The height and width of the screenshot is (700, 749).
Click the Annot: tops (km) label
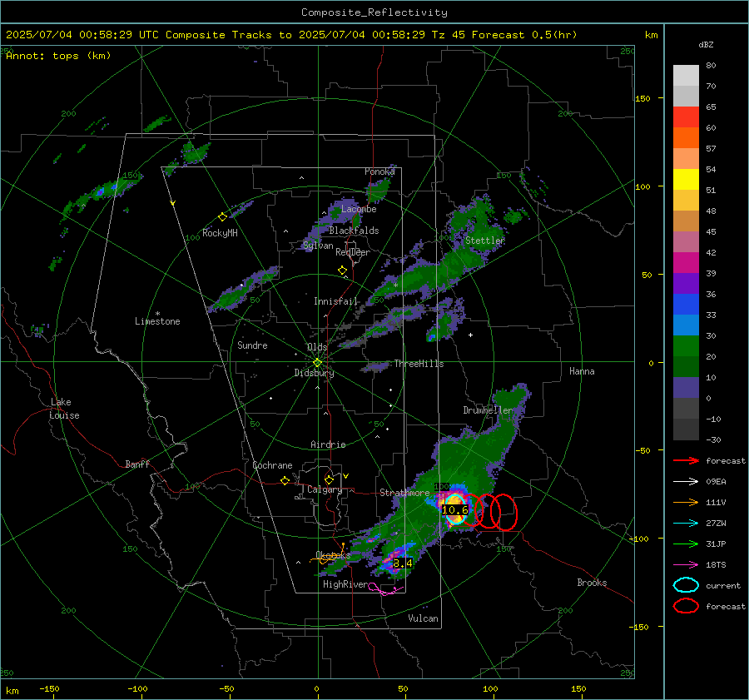(58, 56)
